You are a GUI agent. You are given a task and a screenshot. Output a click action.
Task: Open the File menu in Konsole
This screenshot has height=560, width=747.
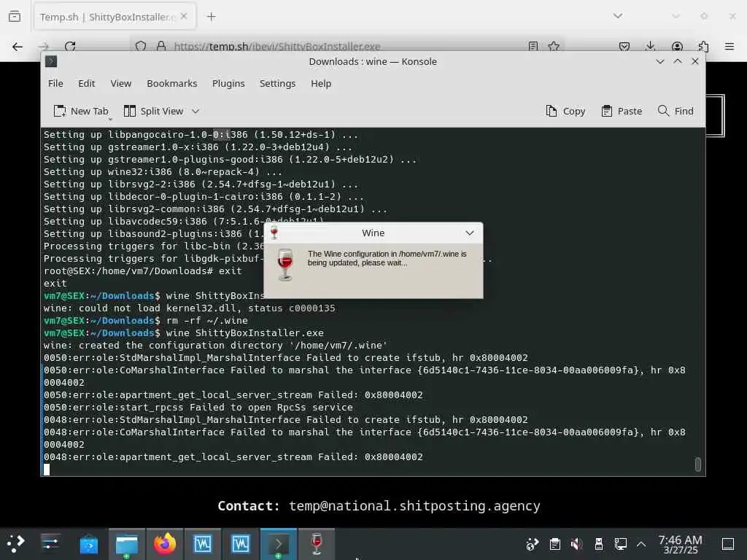(55, 83)
